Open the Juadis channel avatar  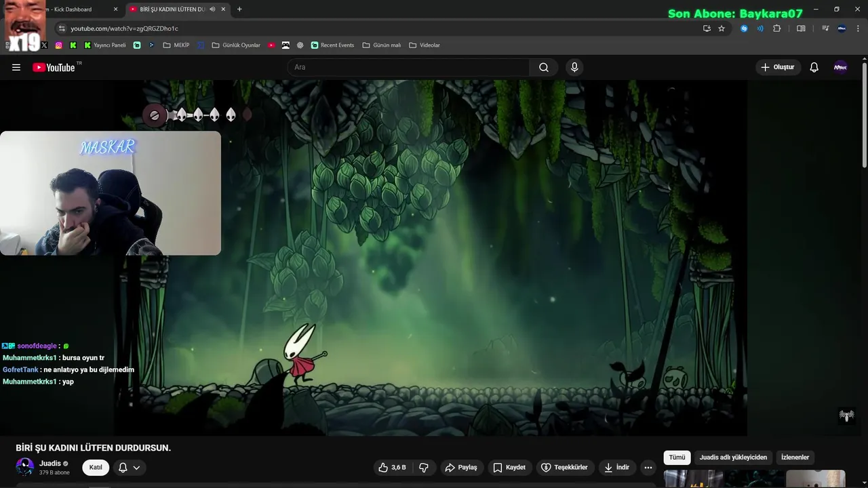pos(25,467)
